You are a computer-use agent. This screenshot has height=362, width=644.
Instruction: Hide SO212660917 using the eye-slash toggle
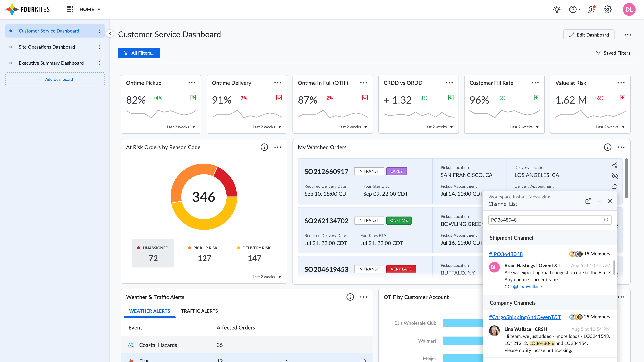tap(615, 176)
